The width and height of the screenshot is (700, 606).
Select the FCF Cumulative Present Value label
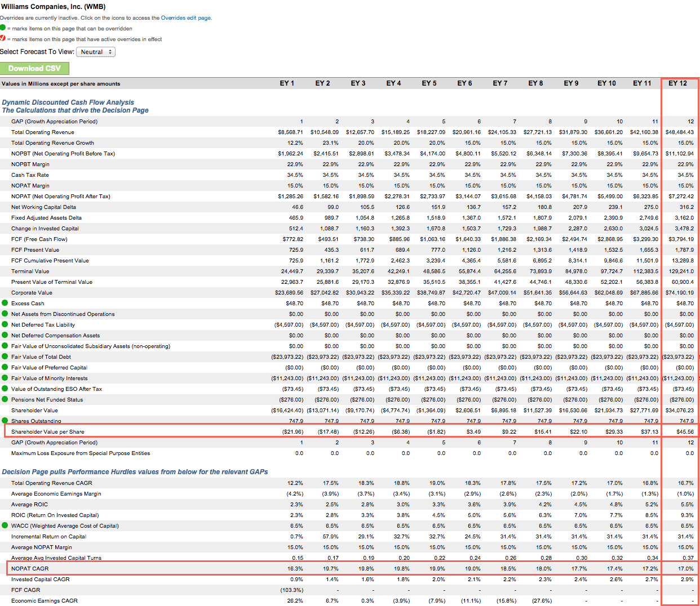tap(50, 261)
